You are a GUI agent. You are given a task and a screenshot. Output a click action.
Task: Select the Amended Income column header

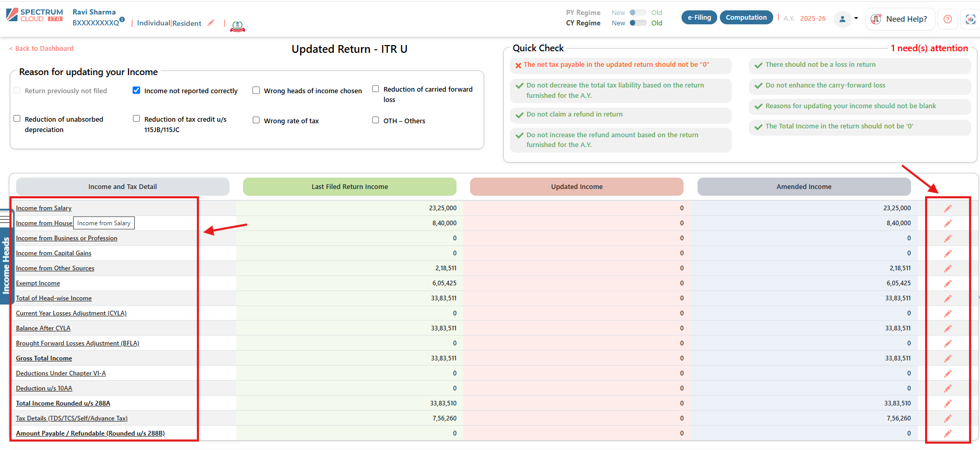[x=804, y=187]
